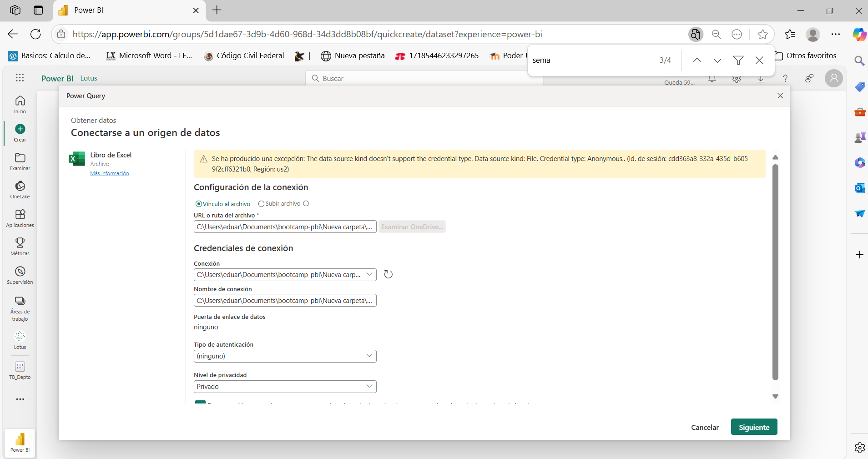The image size is (868, 459).
Task: Open Examinar in the left navigation
Action: click(x=20, y=161)
